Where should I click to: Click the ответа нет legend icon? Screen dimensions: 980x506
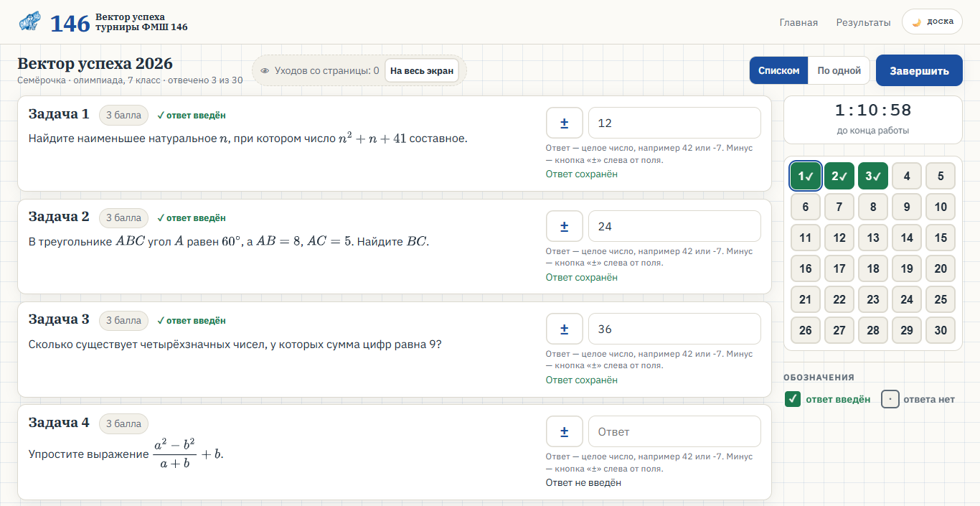(x=890, y=399)
